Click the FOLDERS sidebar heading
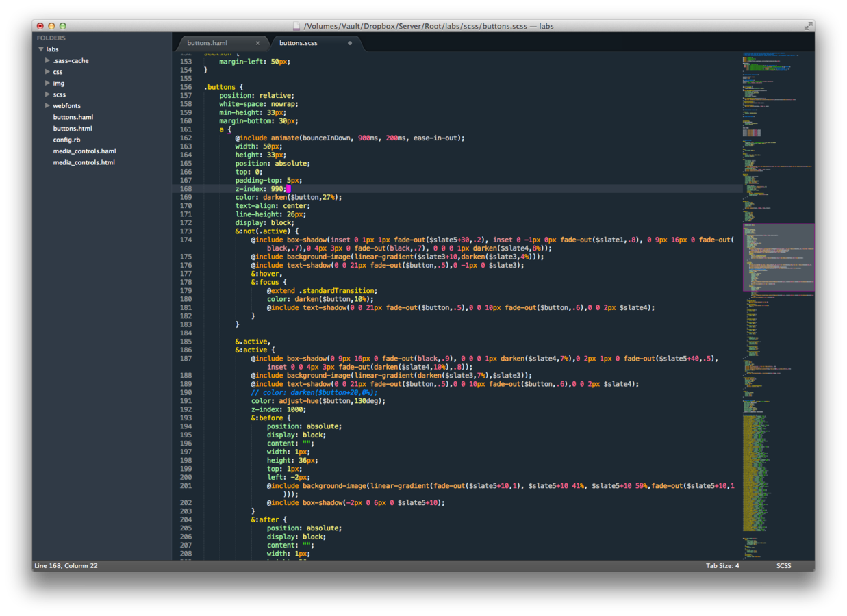Image resolution: width=847 pixels, height=616 pixels. [x=51, y=38]
